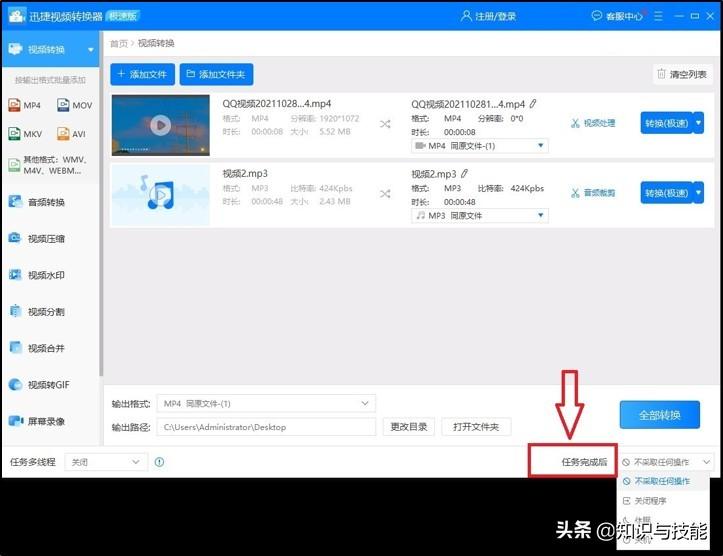Select 关闭程序 option in task-complete menu
The height and width of the screenshot is (556, 723).
[x=650, y=500]
